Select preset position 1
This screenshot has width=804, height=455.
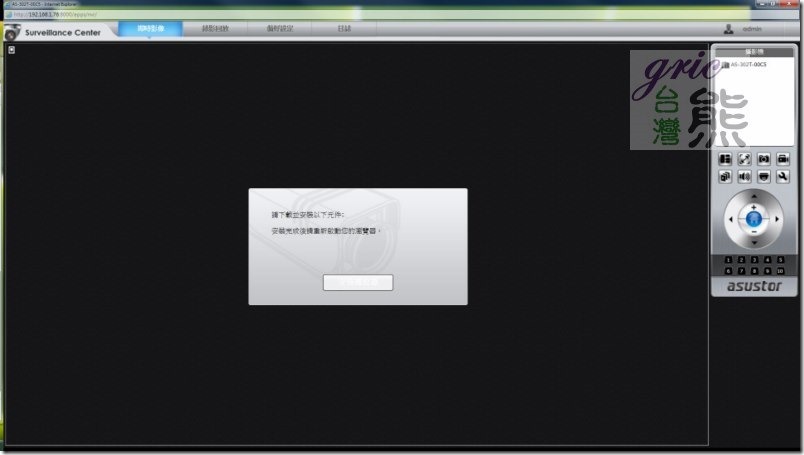pos(728,260)
